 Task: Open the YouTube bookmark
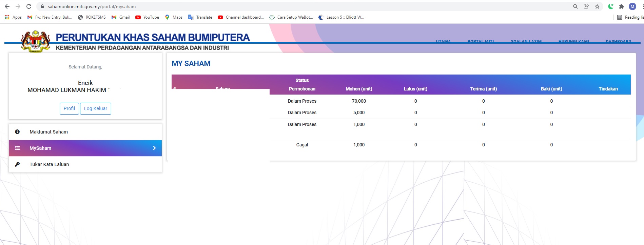[147, 17]
